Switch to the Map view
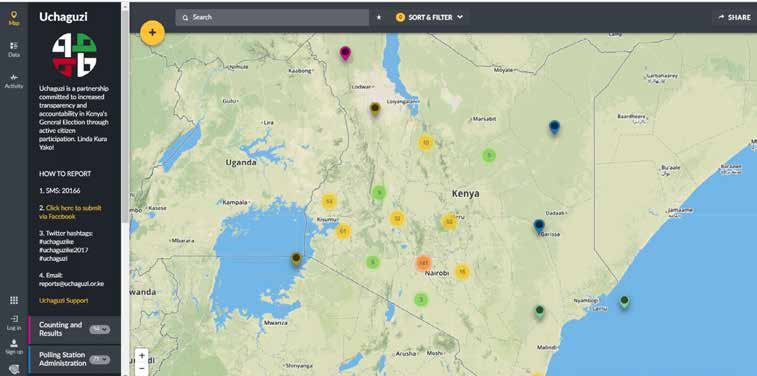Screen dimensions: 757x376 click(14, 18)
